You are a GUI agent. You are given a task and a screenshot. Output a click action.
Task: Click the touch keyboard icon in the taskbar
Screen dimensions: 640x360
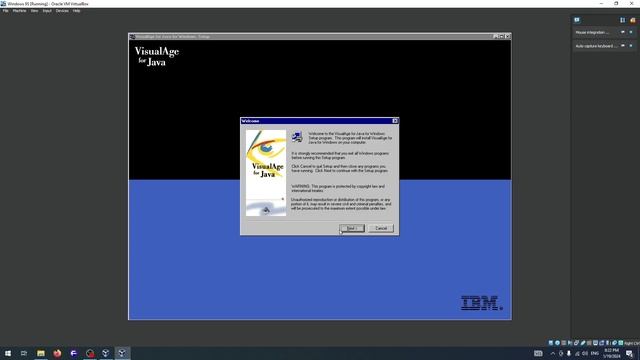click(x=538, y=353)
